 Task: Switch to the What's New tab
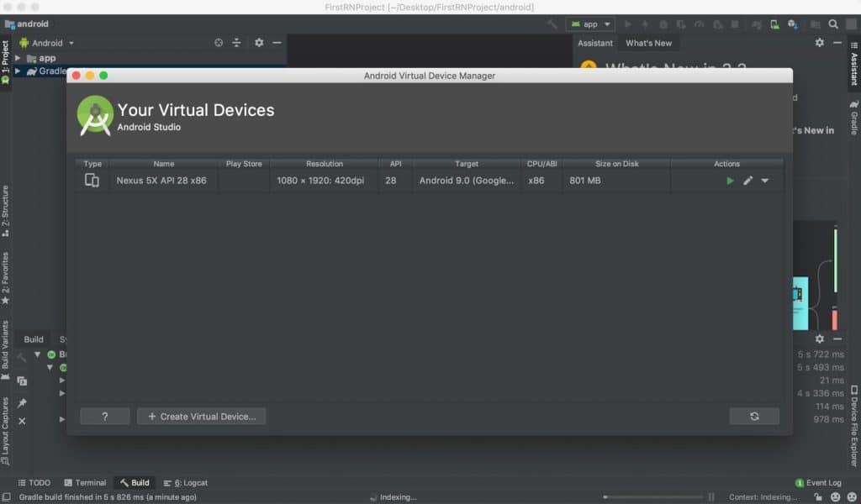click(648, 43)
